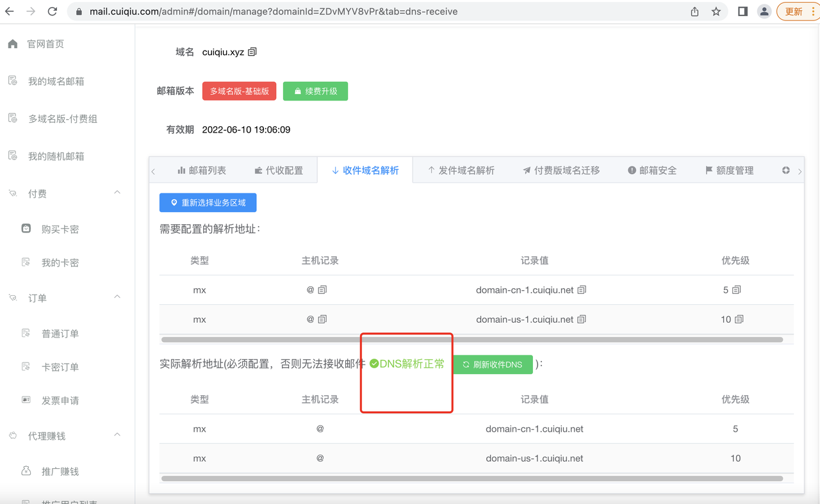Reload the page with refresh icon
Screen dimensions: 820x504
(x=53, y=12)
